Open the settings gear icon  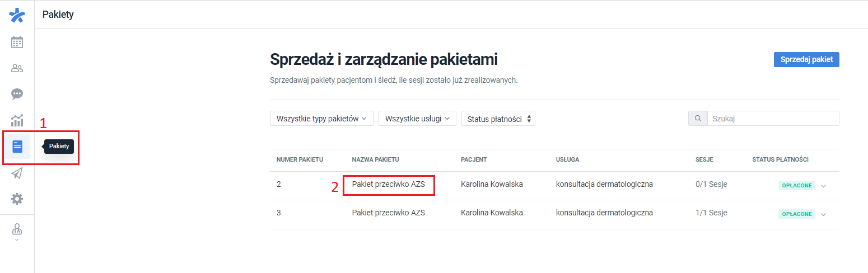[x=17, y=199]
